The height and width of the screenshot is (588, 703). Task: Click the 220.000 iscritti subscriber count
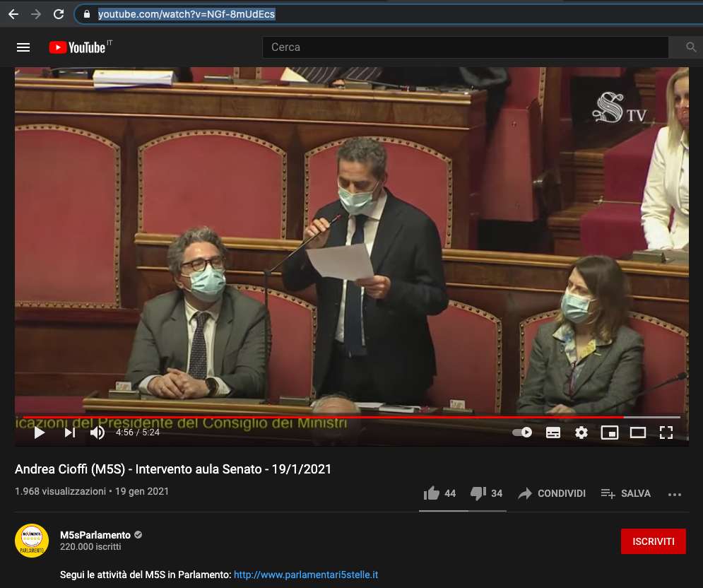coord(90,547)
